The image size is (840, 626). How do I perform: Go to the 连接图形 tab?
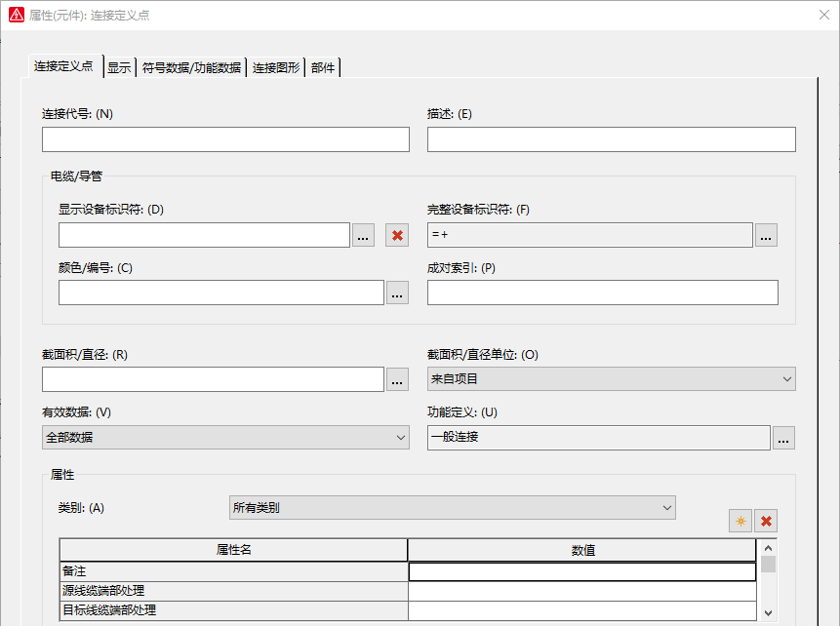click(276, 67)
